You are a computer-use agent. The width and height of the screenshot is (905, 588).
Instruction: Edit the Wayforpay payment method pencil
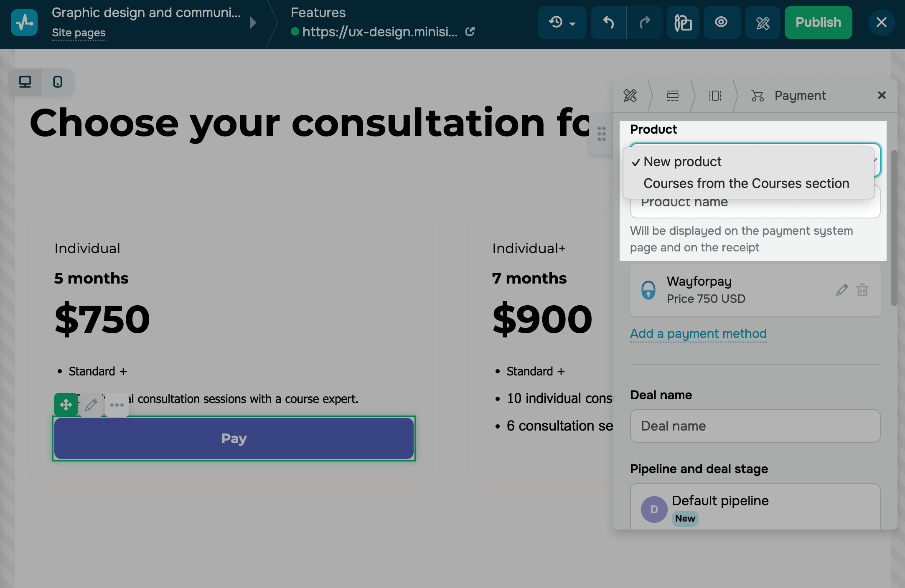pyautogui.click(x=842, y=290)
